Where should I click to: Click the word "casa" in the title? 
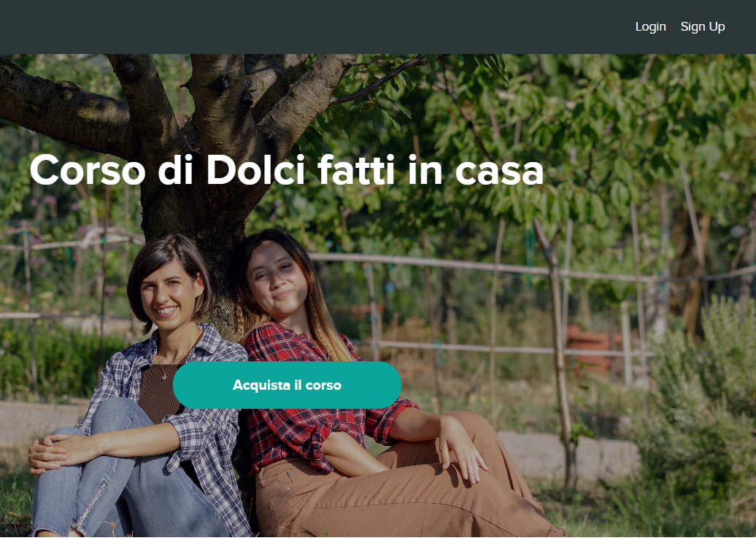tap(499, 172)
